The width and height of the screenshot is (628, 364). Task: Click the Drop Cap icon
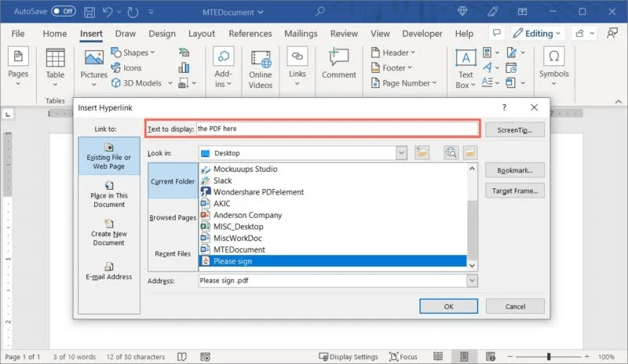(487, 82)
